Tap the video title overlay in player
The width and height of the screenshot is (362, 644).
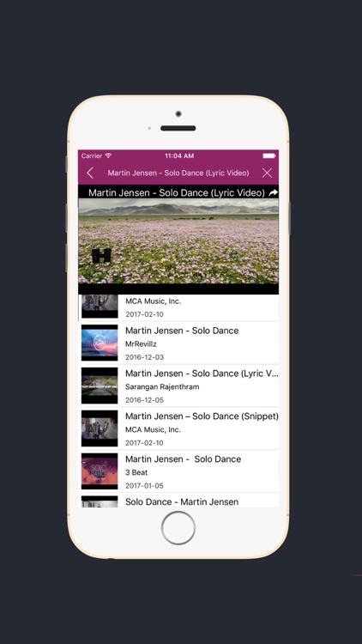point(177,192)
